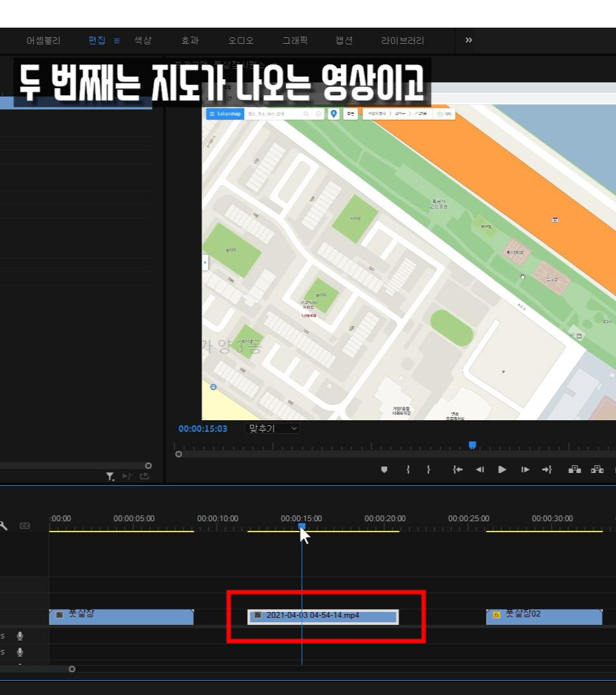Switch to the 캡션 workspace tab
616x695 pixels.
344,41
